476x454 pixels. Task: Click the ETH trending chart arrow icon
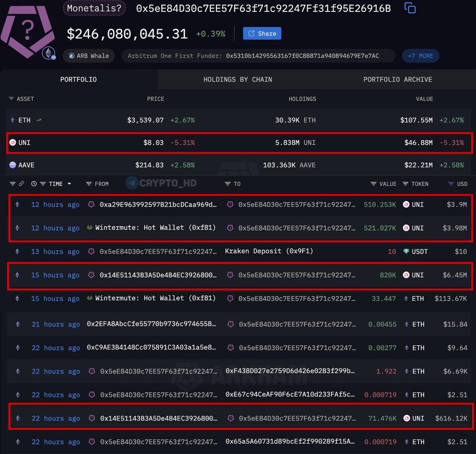tap(38, 120)
